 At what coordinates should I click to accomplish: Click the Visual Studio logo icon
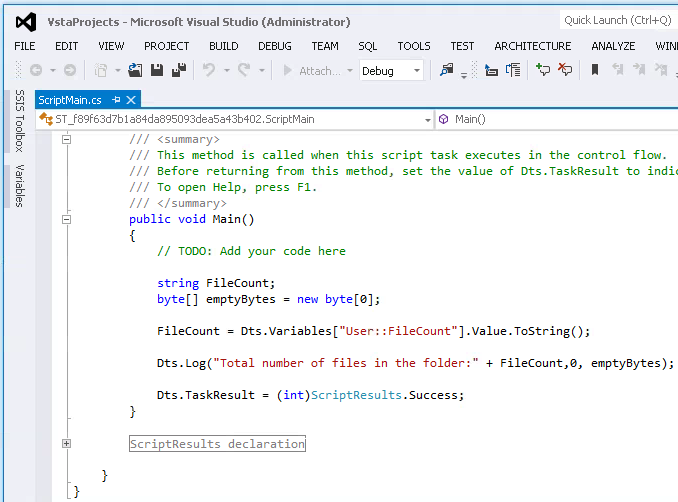pos(27,21)
